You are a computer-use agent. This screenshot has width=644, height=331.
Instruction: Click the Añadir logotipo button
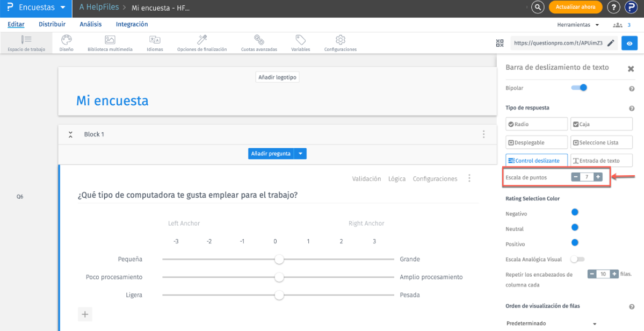278,77
